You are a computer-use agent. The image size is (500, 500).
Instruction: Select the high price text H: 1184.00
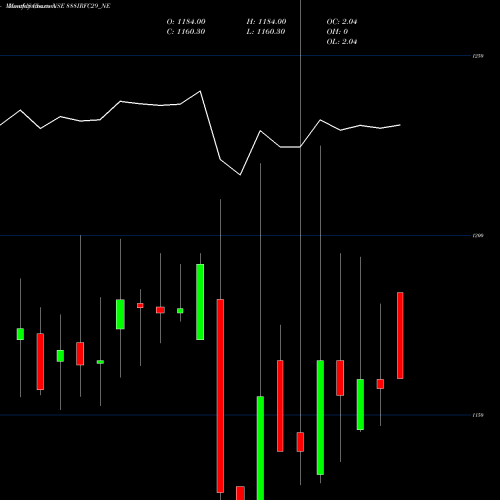[266, 22]
